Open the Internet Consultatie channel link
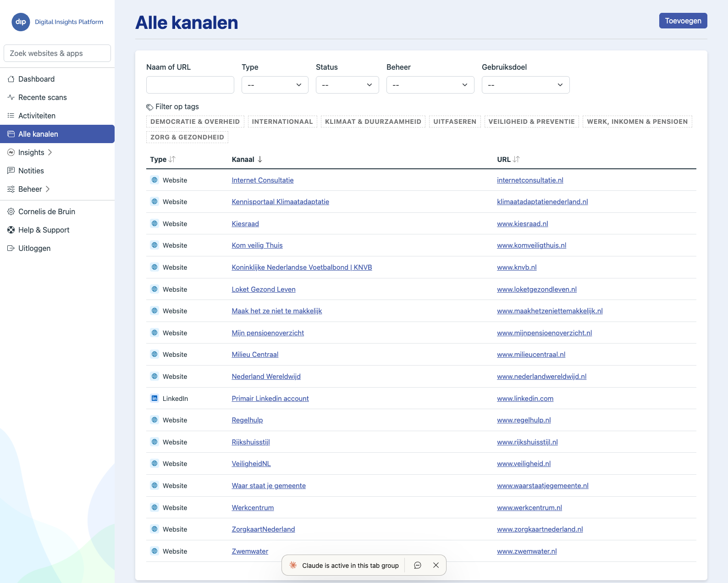728x583 pixels. [x=263, y=180]
